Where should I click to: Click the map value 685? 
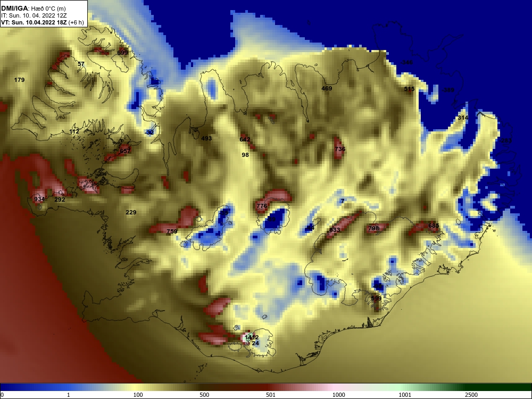pos(434,226)
